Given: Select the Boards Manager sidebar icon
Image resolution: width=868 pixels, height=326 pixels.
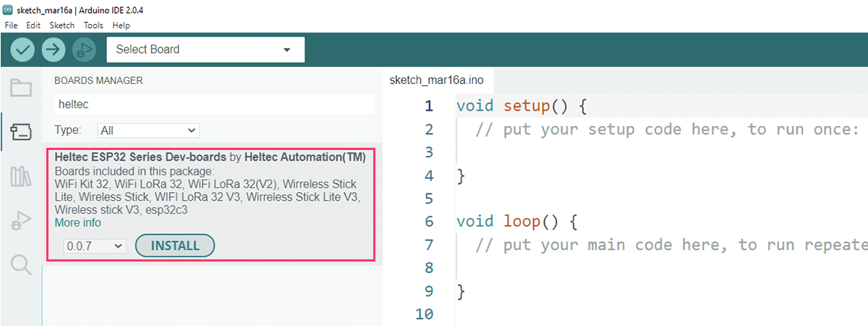Looking at the screenshot, I should (x=21, y=131).
